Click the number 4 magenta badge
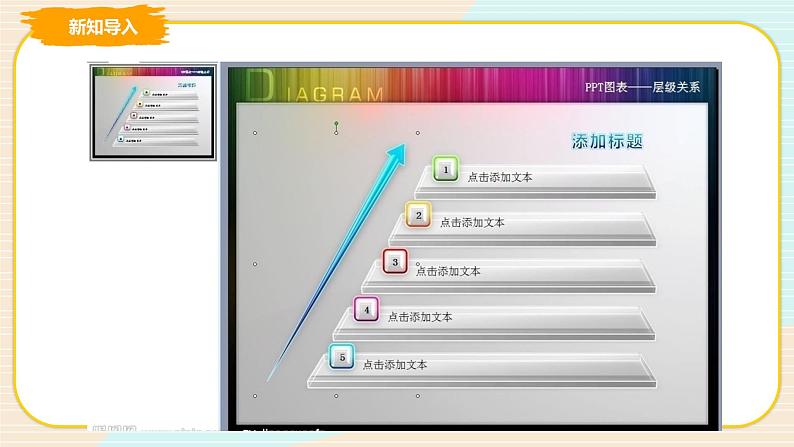 [x=366, y=309]
